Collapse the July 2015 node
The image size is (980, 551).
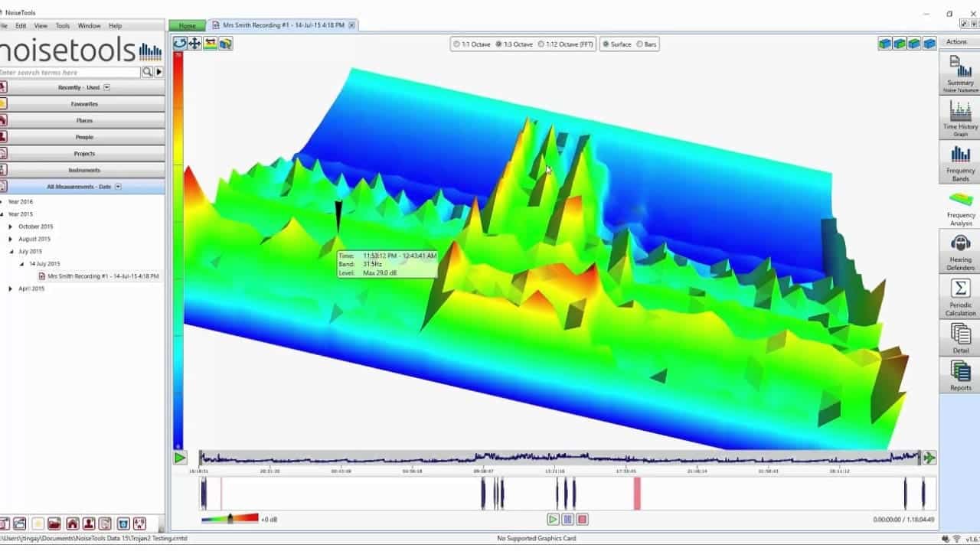[11, 251]
